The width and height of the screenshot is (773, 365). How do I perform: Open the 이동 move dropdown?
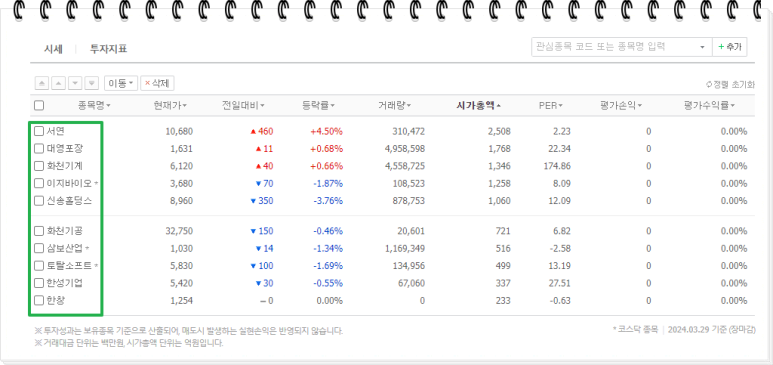coord(121,83)
